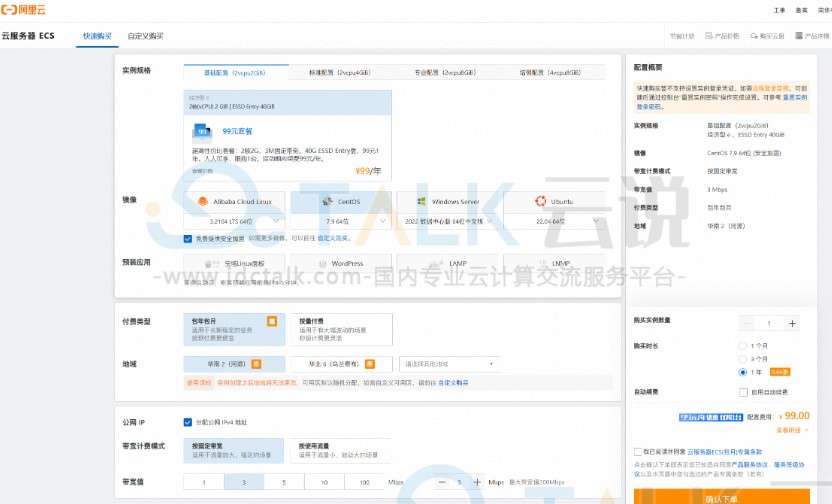832x504 pixels.
Task: Set bandwidth to 100 Mbps
Action: 365,482
